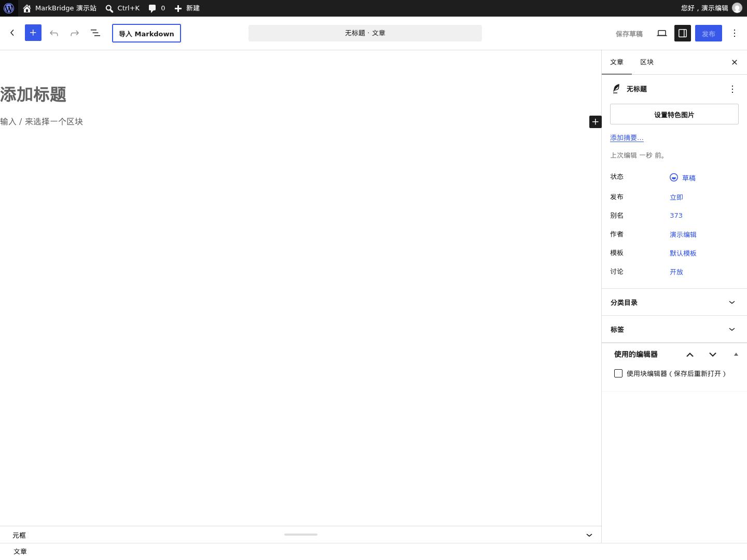747x560 pixels.
Task: Open the editor options three-dot menu
Action: (x=735, y=33)
